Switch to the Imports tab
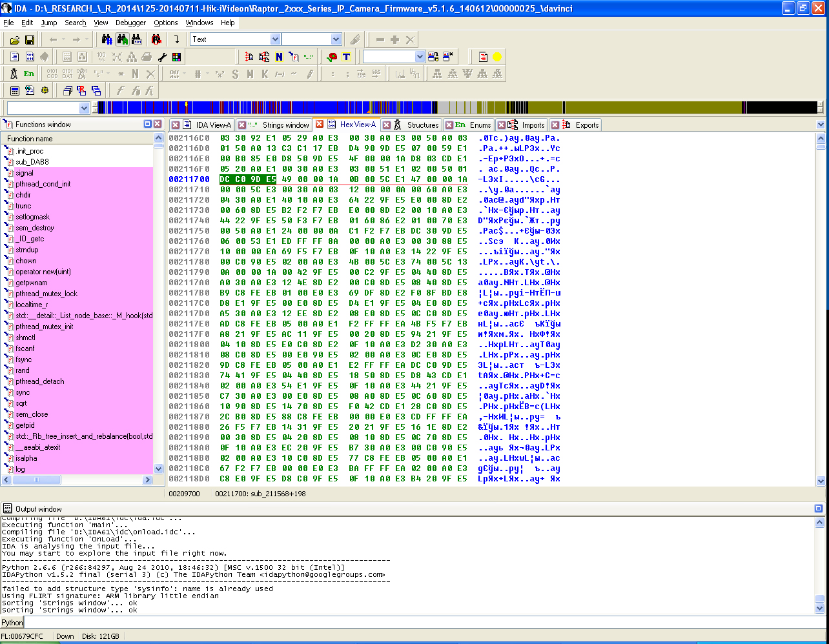829x644 pixels. (533, 125)
